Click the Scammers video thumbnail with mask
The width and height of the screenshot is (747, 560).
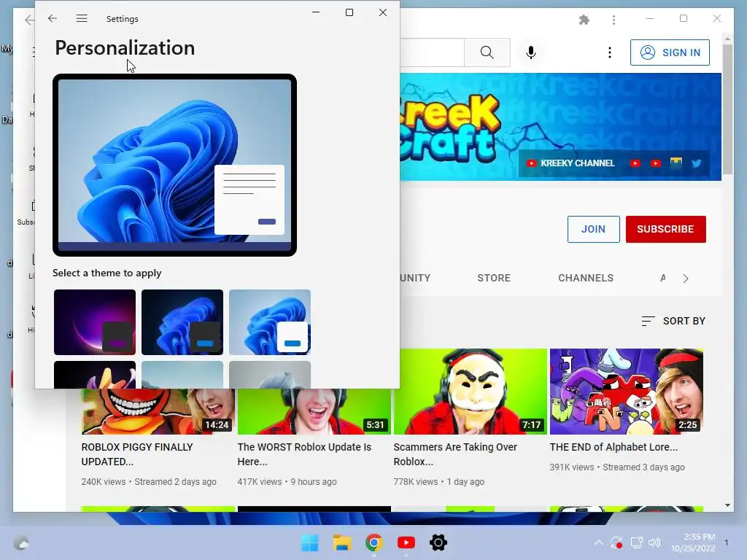pyautogui.click(x=471, y=392)
